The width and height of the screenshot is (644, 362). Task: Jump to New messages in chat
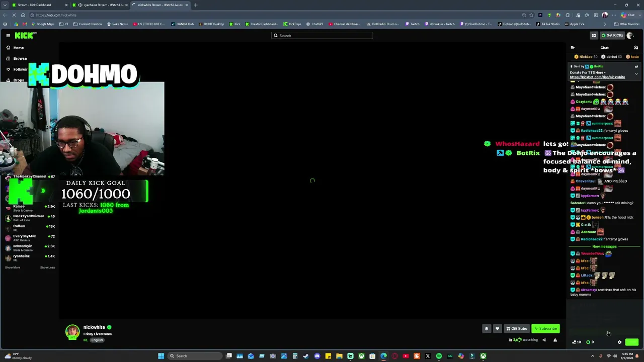[x=604, y=246]
